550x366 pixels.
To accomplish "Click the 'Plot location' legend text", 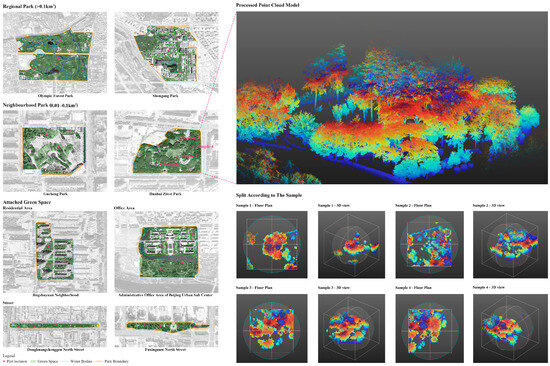I will coord(17,361).
